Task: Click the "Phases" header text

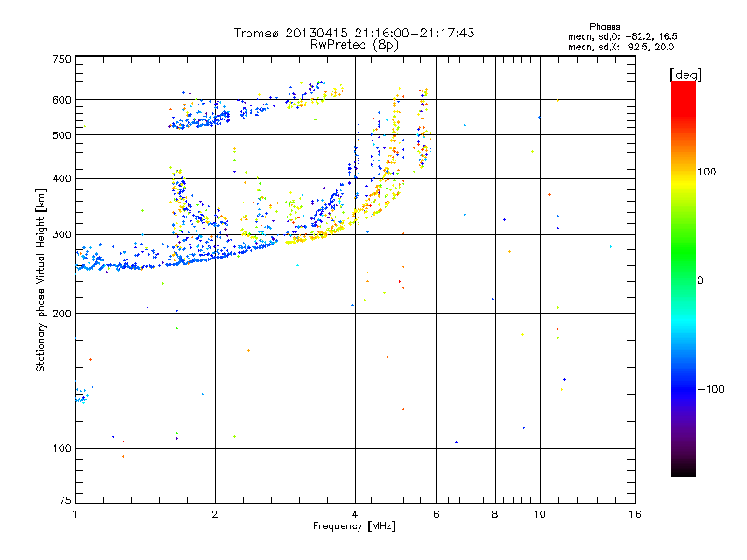Action: pyautogui.click(x=604, y=27)
